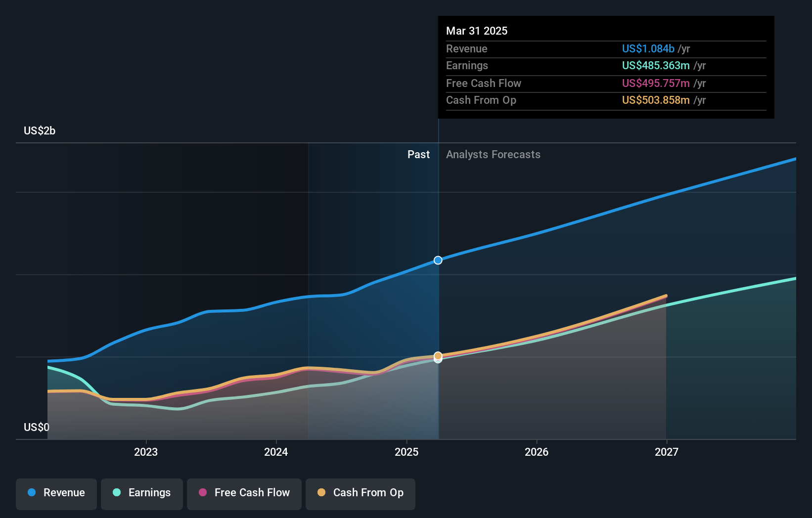Click the 2023 x-axis label
This screenshot has height=518, width=812.
click(x=146, y=452)
